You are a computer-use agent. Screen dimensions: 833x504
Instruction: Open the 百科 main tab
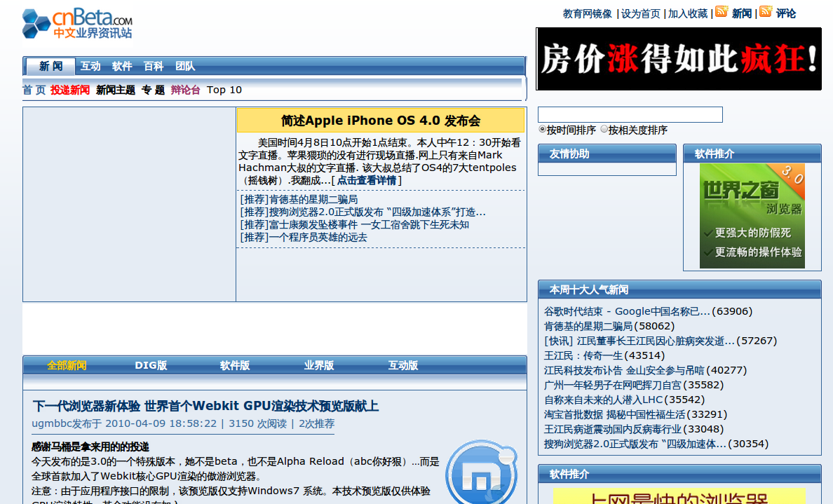click(x=154, y=67)
